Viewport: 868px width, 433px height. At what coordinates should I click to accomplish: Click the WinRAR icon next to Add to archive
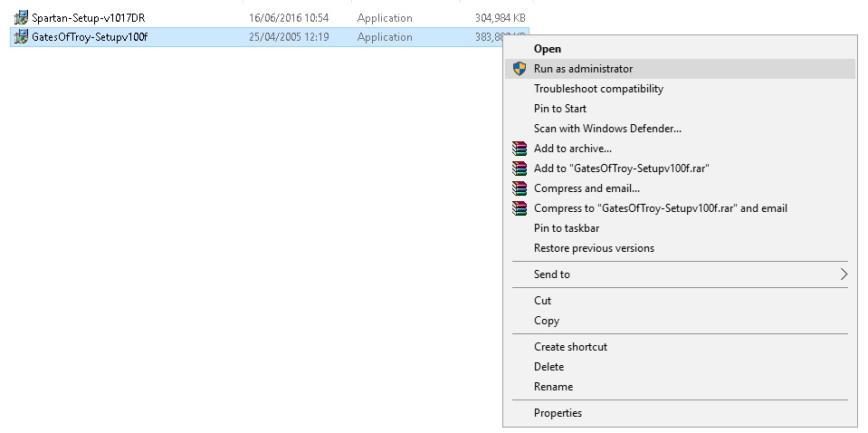click(519, 149)
